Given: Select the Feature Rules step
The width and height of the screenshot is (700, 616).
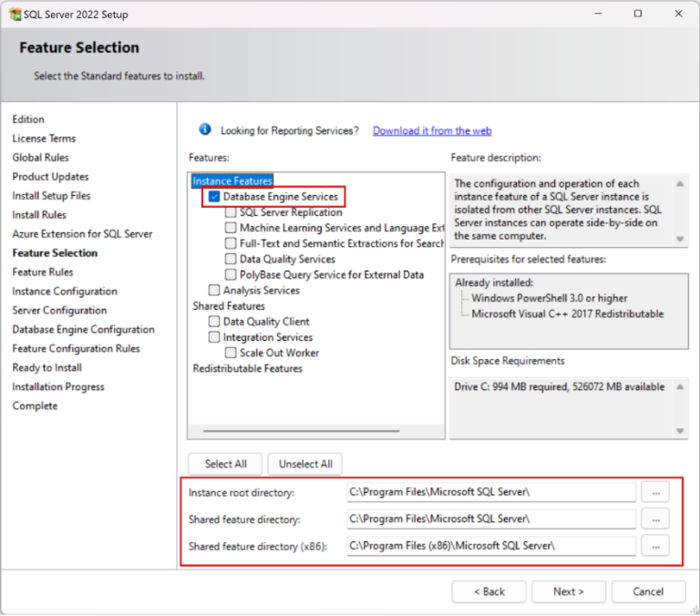Looking at the screenshot, I should point(43,272).
